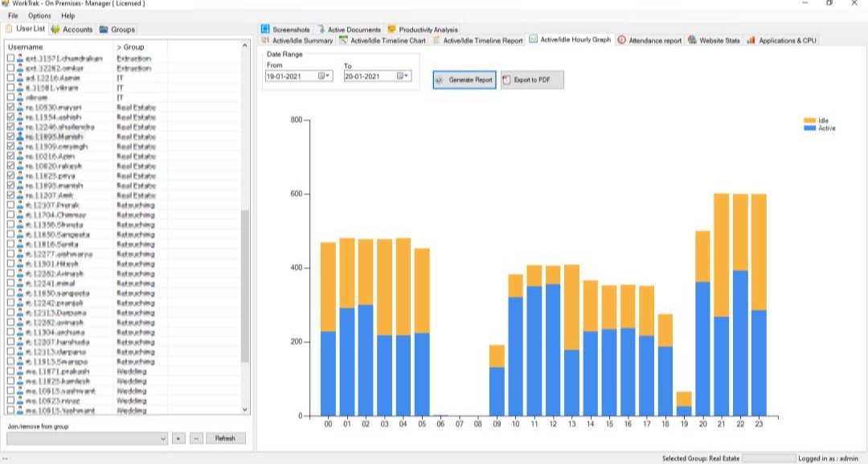Viewport: 868px width, 464px height.
Task: Click the Generate Report button
Action: (465, 80)
